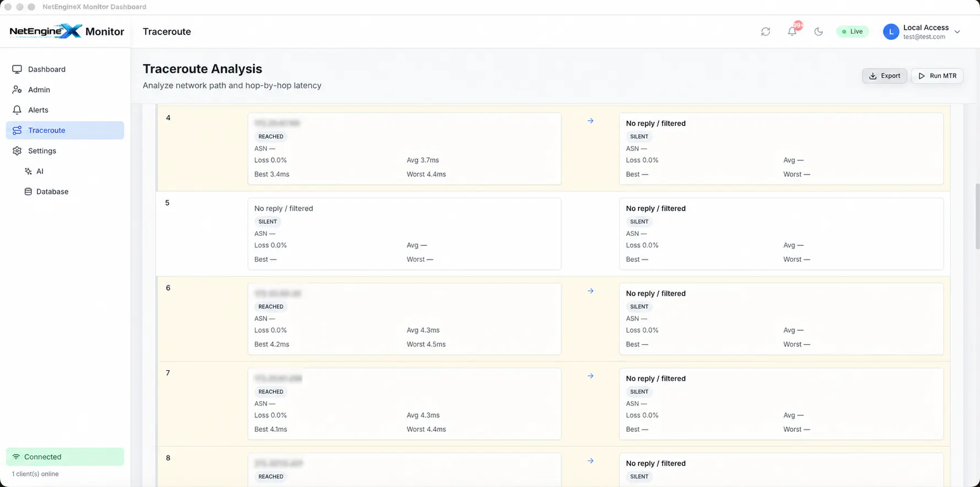
Task: Click "Best 4.2ms" in hop 6
Action: 272,344
